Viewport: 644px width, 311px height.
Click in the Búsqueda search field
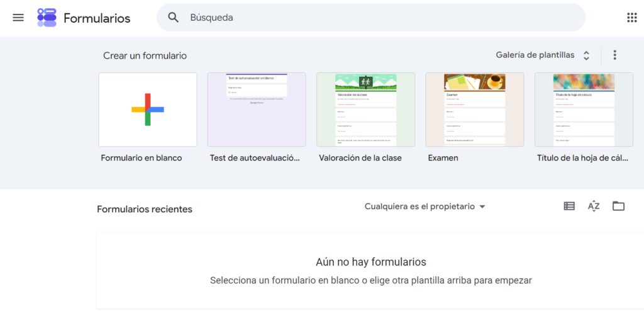[371, 18]
